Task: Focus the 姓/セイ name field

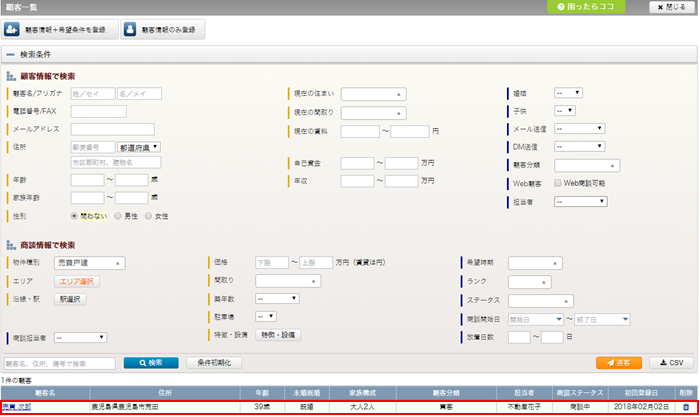Action: pyautogui.click(x=93, y=94)
